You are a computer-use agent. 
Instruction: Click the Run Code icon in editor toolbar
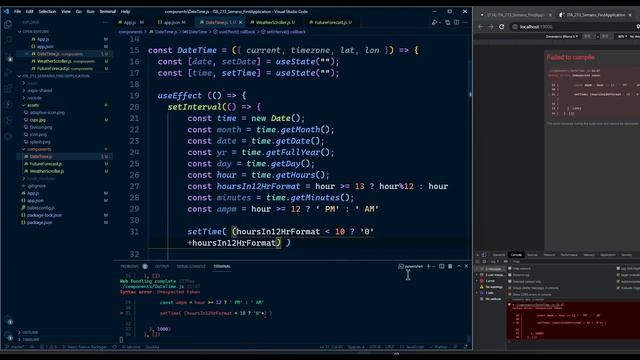[435, 22]
